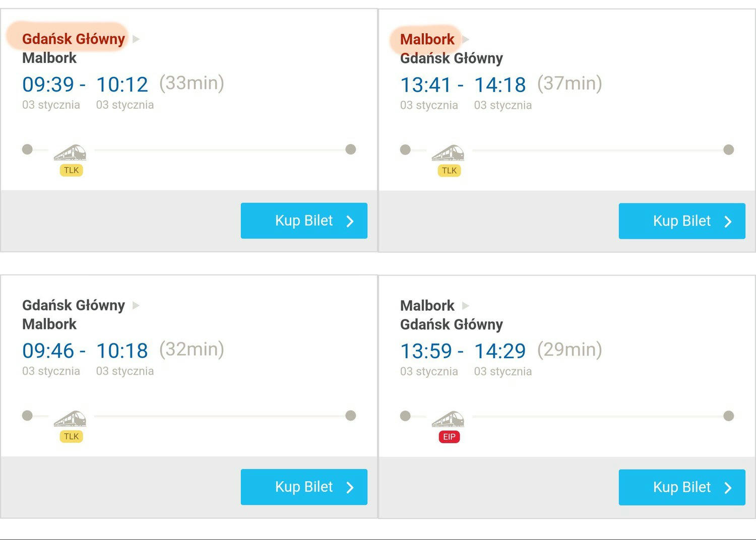
Task: Buy ticket for 13:59 EIP train
Action: coord(682,488)
